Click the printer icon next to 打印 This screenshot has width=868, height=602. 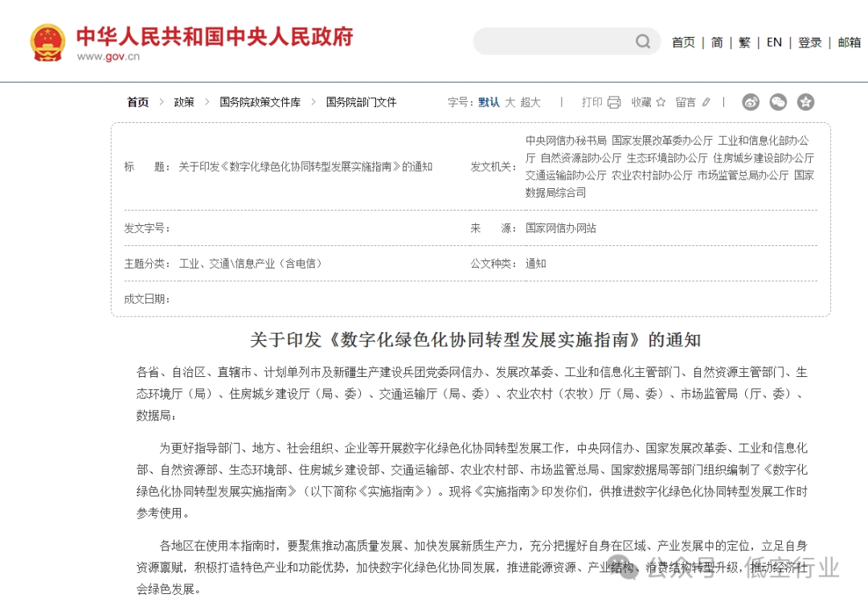point(613,102)
